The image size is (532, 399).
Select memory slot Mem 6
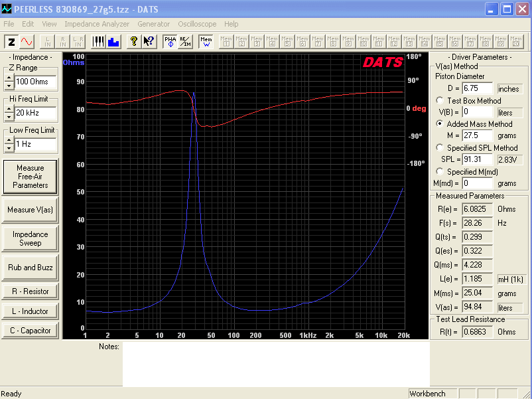point(302,41)
